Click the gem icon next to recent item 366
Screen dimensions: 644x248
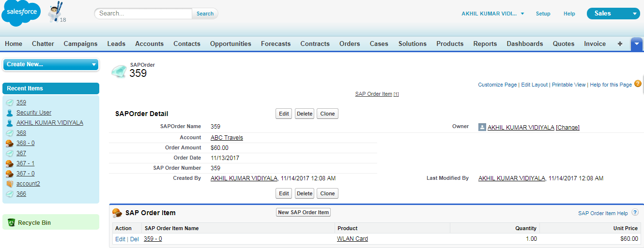[x=10, y=194]
